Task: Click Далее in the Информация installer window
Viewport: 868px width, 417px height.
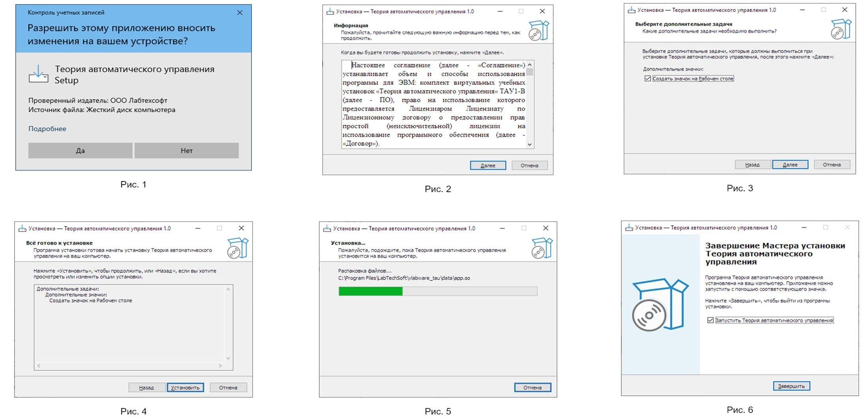Action: point(488,165)
